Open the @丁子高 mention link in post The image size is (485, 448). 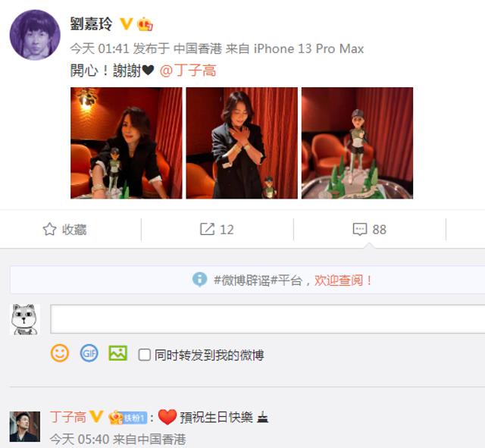pos(188,70)
